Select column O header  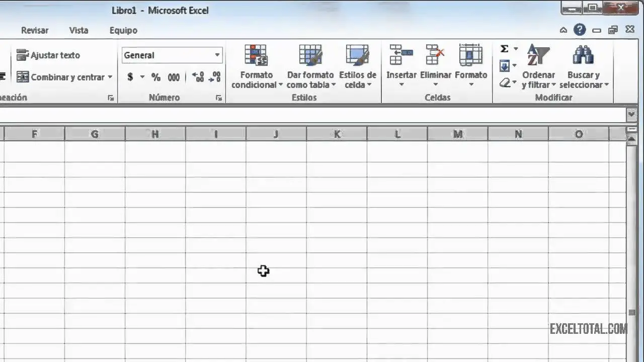(579, 134)
